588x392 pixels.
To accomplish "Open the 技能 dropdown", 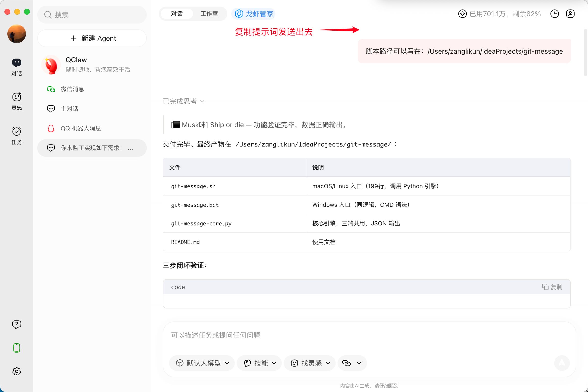I will [x=259, y=363].
